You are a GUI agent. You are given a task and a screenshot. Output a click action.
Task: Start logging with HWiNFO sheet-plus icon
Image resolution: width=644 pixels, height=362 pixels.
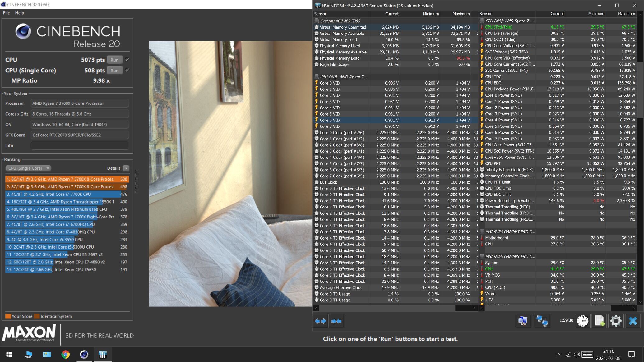pyautogui.click(x=599, y=321)
